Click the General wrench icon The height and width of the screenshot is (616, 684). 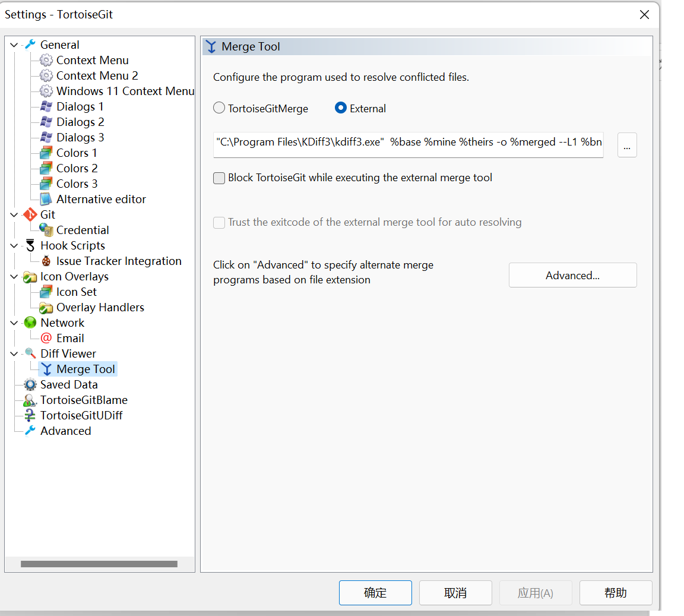[30, 45]
